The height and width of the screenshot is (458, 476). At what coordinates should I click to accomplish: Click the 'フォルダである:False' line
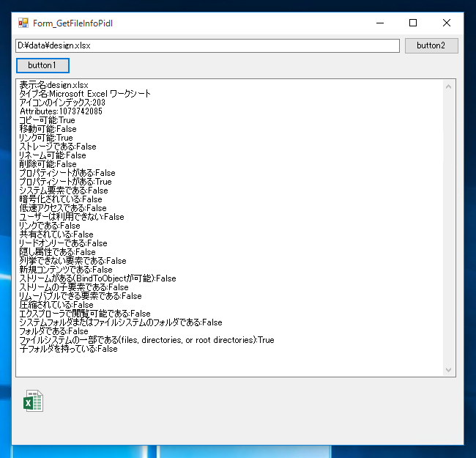coord(53,331)
